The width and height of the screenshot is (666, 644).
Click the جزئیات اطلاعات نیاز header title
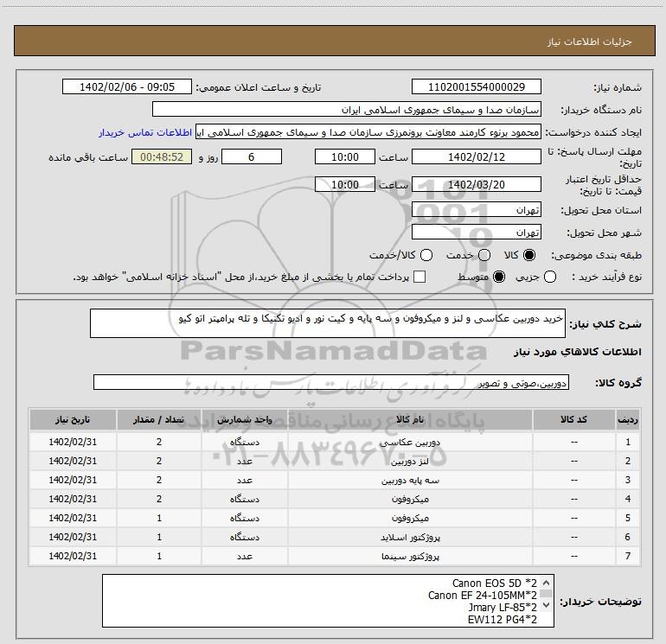(589, 41)
